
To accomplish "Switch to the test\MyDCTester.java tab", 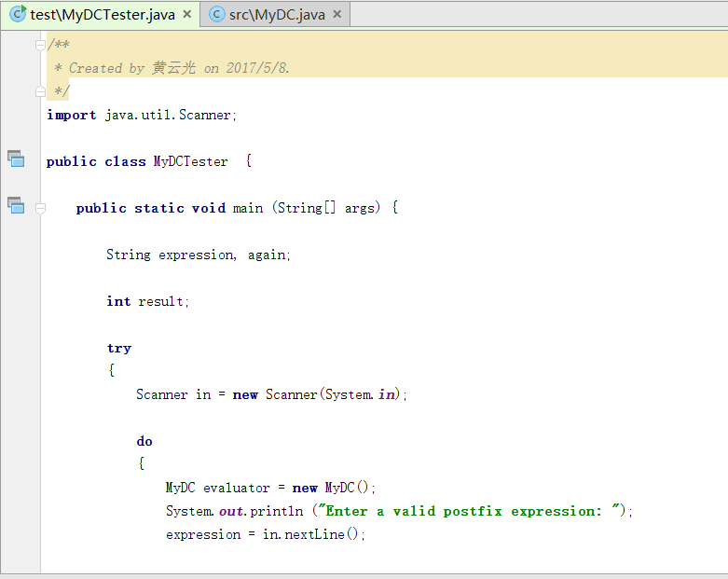I will (103, 15).
